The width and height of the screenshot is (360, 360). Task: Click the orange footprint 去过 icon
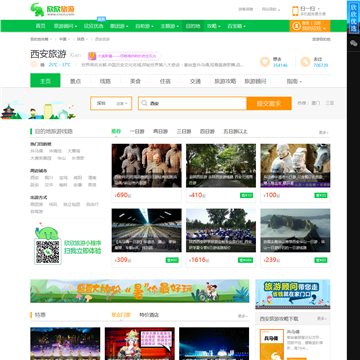(x=305, y=62)
